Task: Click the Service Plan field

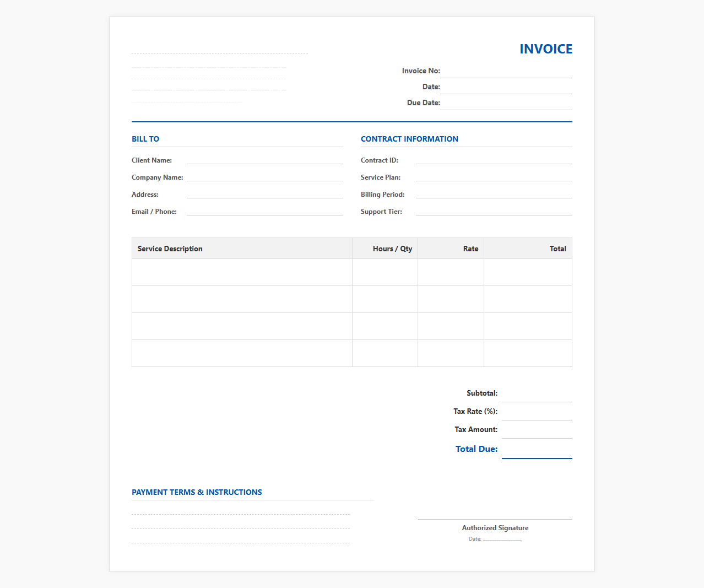Action: (x=494, y=177)
